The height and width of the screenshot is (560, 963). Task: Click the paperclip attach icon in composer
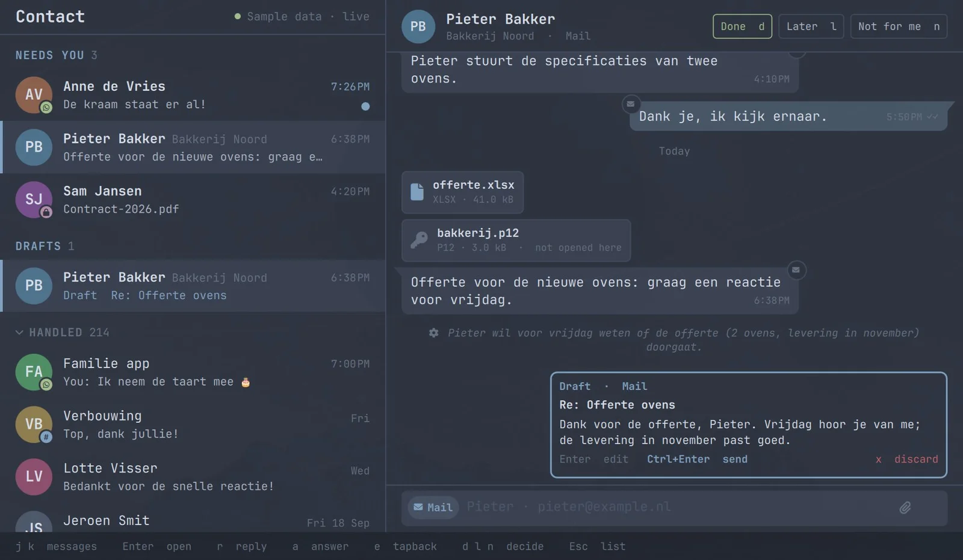click(905, 508)
